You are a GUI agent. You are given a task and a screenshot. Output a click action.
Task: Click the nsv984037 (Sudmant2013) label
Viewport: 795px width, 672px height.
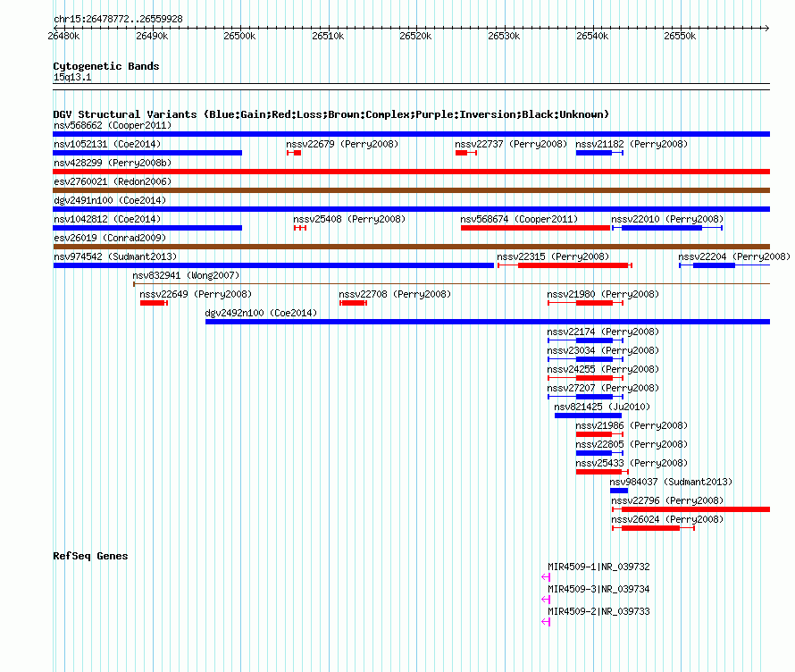pyautogui.click(x=671, y=482)
